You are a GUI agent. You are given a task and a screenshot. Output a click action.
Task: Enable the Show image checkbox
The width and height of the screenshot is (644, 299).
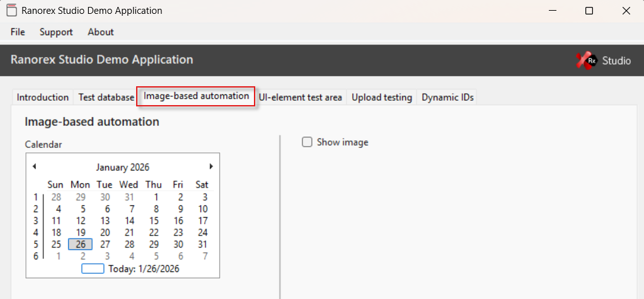308,142
